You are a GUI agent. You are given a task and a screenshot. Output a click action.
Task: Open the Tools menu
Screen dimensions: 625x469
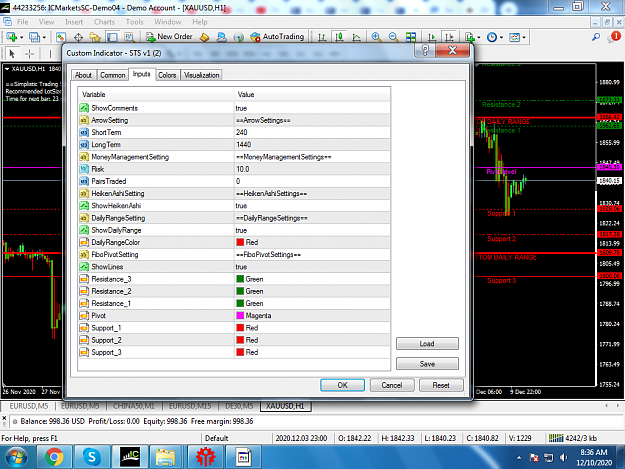click(134, 22)
